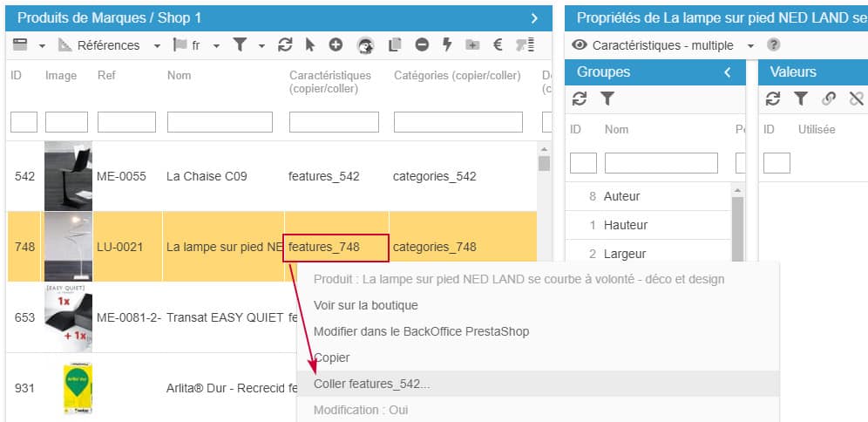Click the link icon in Valeurs panel

point(829,99)
